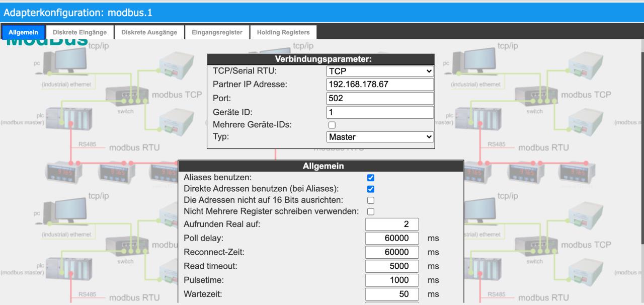Open the Diskrete Eingänge tab
The height and width of the screenshot is (305, 644).
point(80,32)
